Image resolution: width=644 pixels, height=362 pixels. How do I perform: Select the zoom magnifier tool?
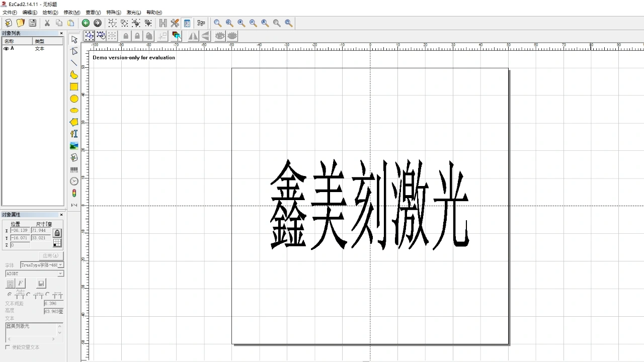217,23
